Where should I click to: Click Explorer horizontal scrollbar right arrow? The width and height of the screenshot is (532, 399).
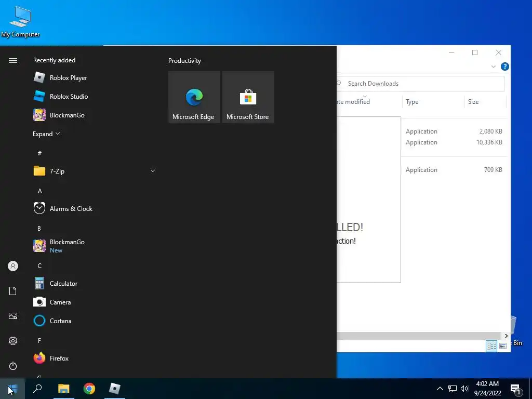coord(506,336)
